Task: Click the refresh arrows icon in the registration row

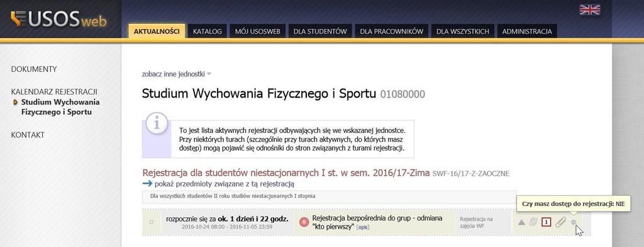Action: tap(533, 222)
